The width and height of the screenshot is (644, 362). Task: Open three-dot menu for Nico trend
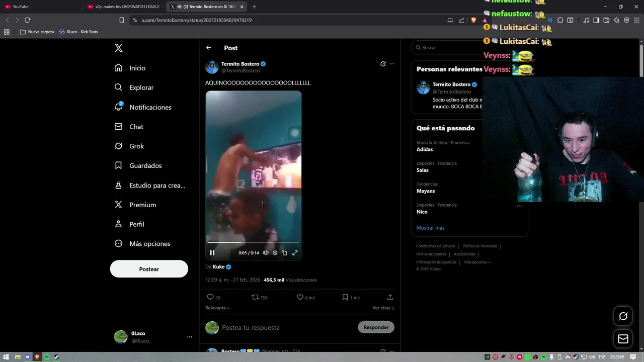tap(519, 206)
